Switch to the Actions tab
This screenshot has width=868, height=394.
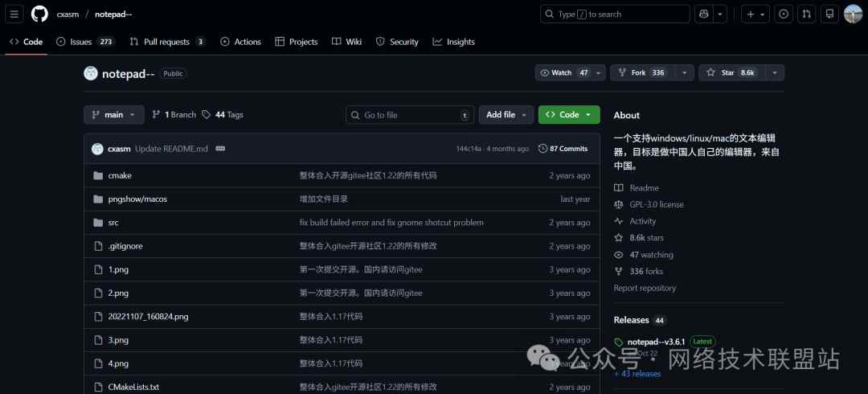coord(240,42)
